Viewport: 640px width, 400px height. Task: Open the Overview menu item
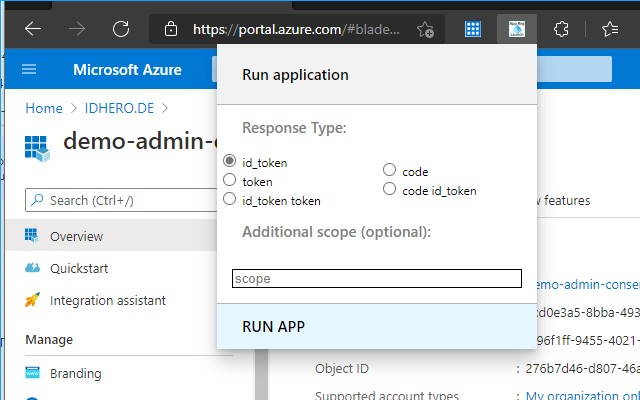(111, 236)
